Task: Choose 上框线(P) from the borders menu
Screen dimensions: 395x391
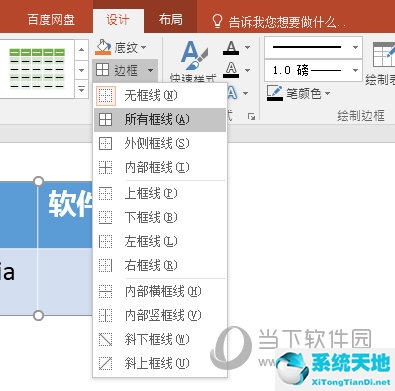Action: click(160, 193)
